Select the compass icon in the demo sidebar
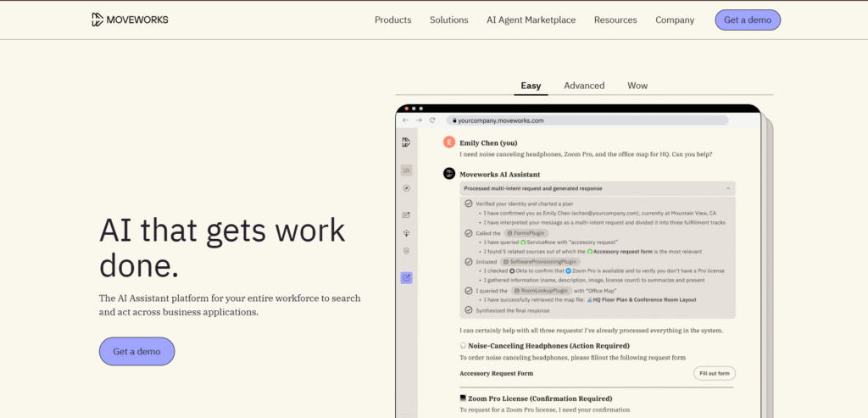868x418 pixels. [x=406, y=188]
